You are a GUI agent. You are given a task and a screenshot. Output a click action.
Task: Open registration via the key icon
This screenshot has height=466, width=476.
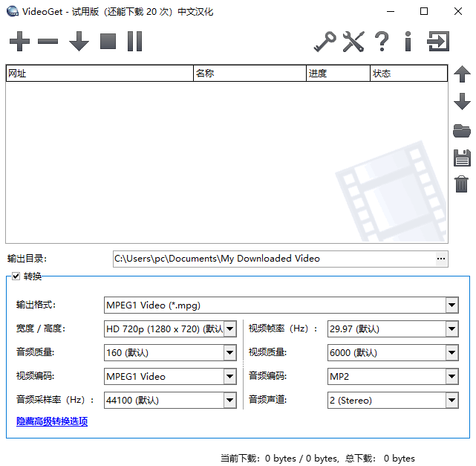click(x=325, y=42)
